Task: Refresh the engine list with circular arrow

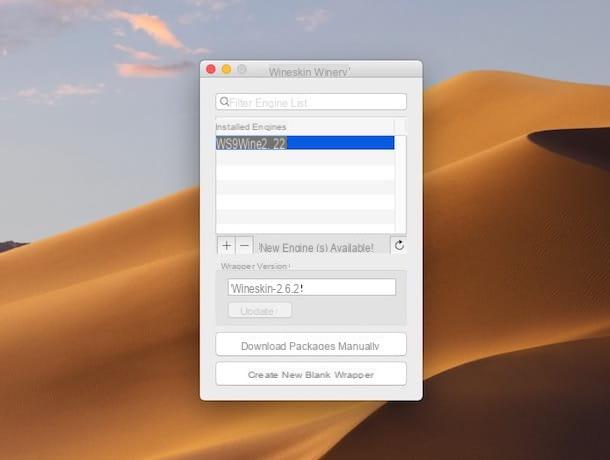Action: click(399, 246)
